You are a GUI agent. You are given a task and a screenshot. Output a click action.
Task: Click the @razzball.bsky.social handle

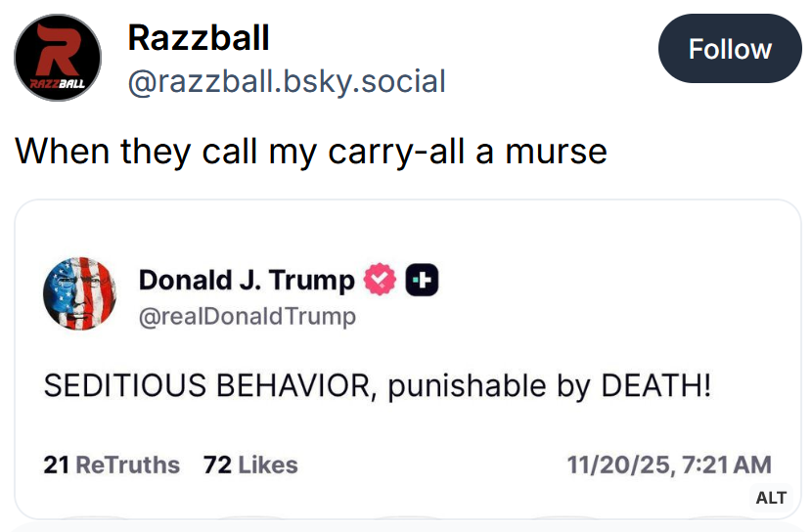[x=287, y=80]
